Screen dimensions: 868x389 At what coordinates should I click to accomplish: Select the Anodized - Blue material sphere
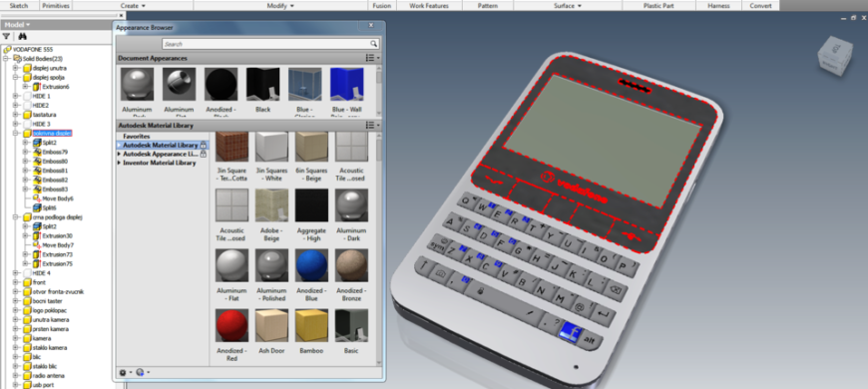(x=311, y=265)
